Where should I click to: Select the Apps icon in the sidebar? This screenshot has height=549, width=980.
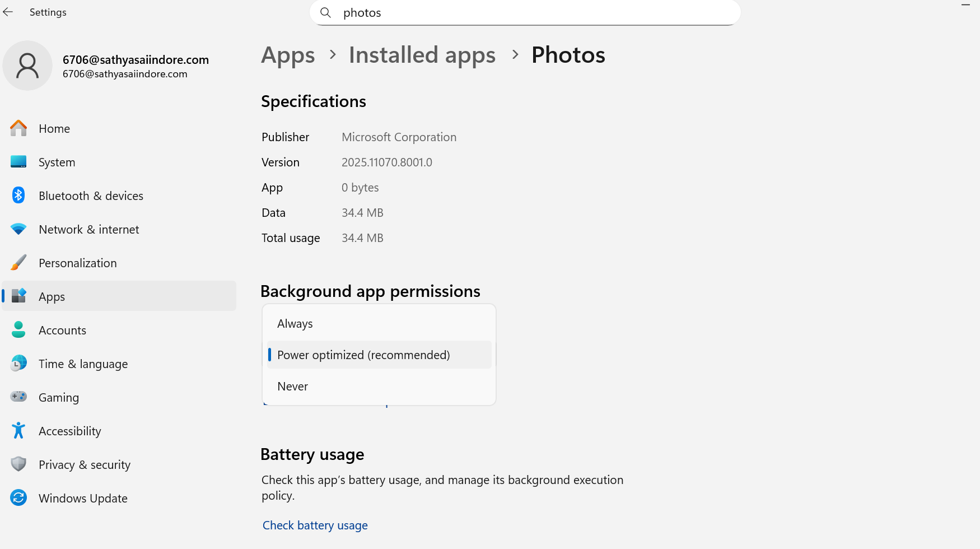pyautogui.click(x=18, y=296)
